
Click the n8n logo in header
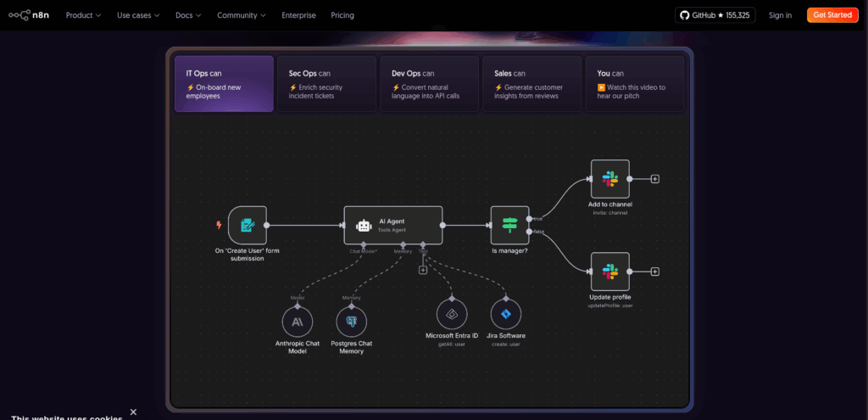[29, 15]
